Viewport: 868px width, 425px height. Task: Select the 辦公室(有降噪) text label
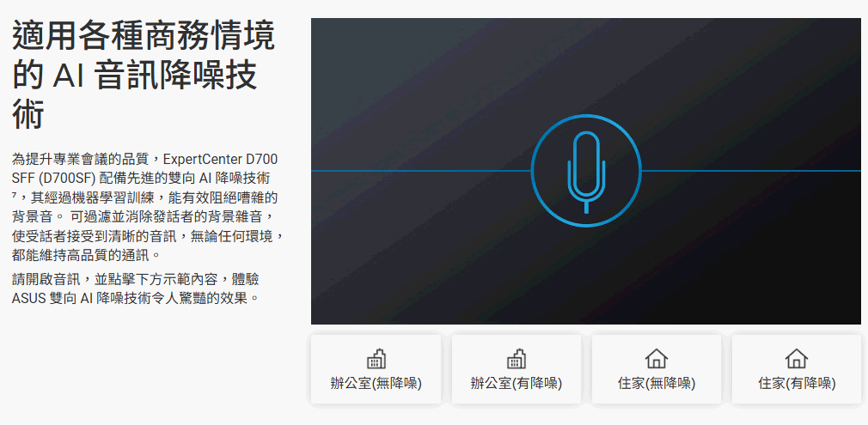click(x=516, y=384)
